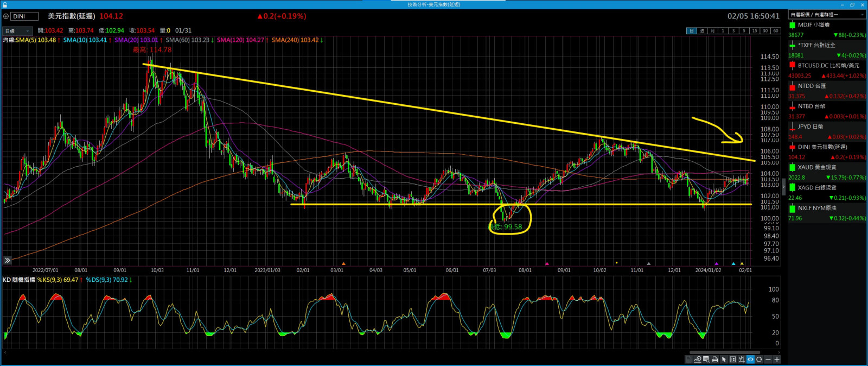Click the DINI symbol input field

[x=24, y=16]
